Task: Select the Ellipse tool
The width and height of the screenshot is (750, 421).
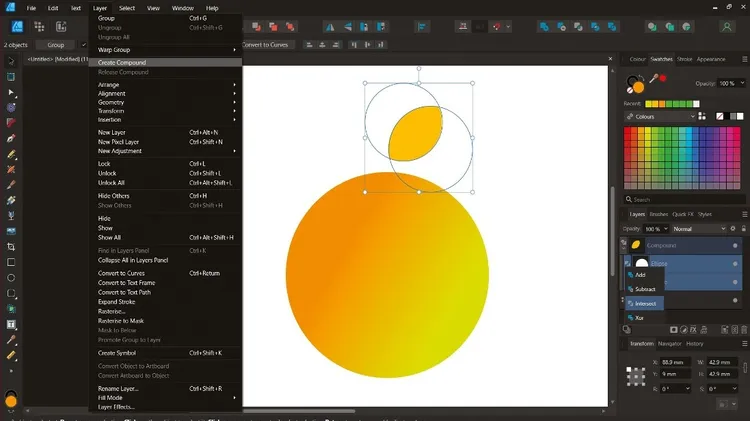Action: tap(11, 277)
